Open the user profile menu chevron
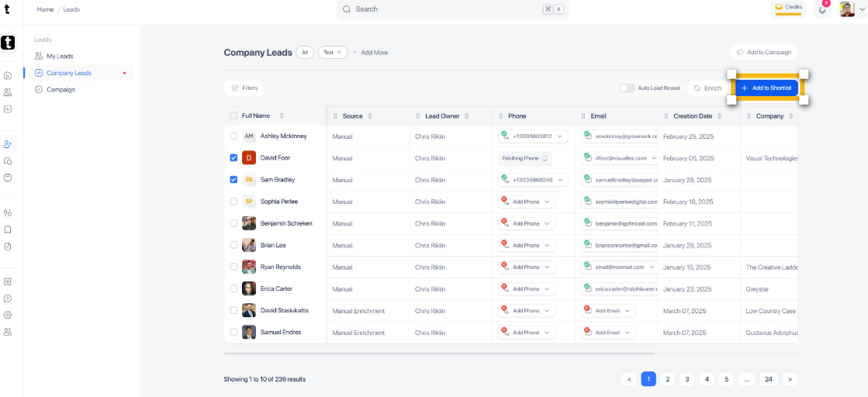 coord(861,9)
